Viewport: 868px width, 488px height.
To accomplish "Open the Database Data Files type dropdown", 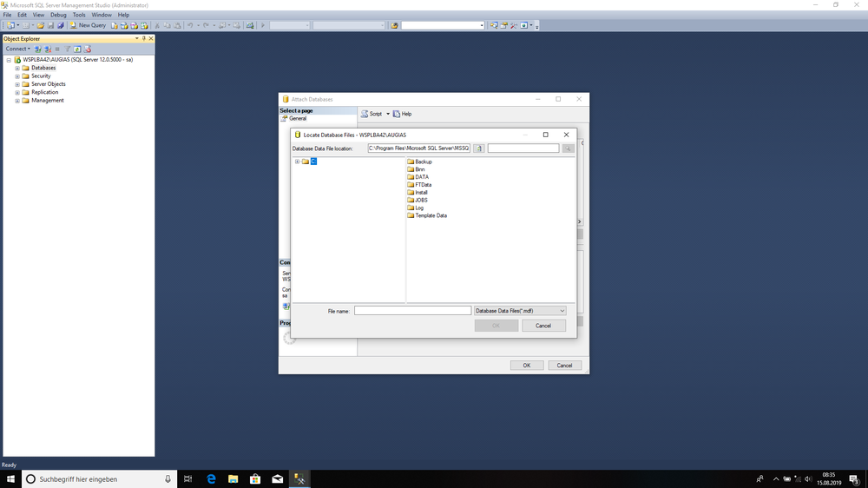I will coord(520,311).
